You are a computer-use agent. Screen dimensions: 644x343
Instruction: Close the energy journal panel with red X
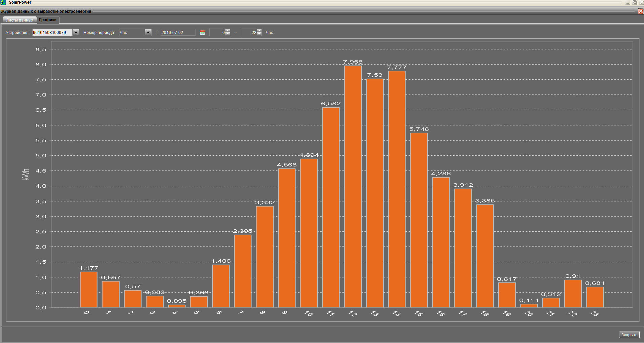click(641, 11)
